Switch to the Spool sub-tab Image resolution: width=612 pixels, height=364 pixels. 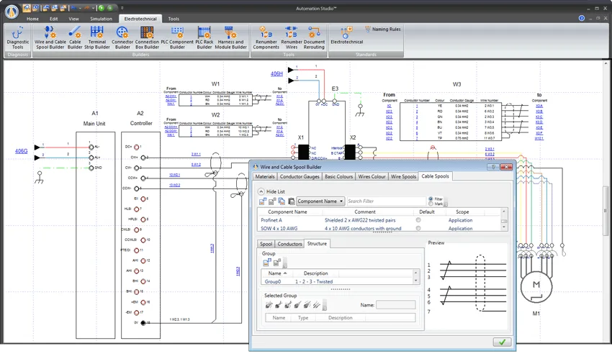(x=266, y=244)
